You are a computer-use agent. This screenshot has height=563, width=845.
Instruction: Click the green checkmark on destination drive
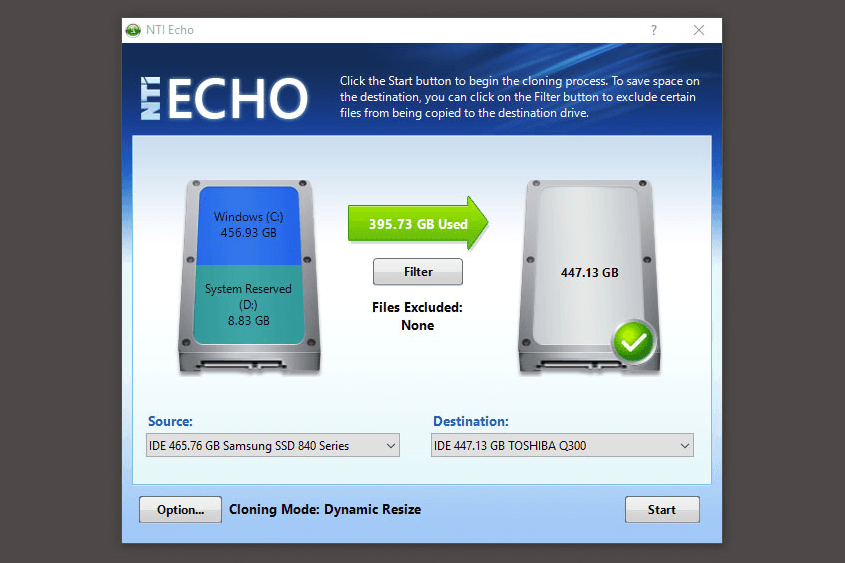click(x=633, y=342)
